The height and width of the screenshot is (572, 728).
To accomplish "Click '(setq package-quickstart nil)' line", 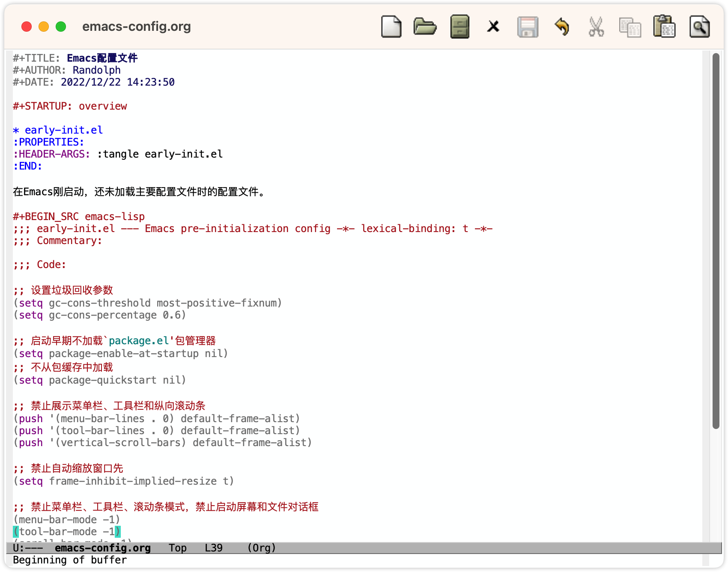I will tap(100, 380).
